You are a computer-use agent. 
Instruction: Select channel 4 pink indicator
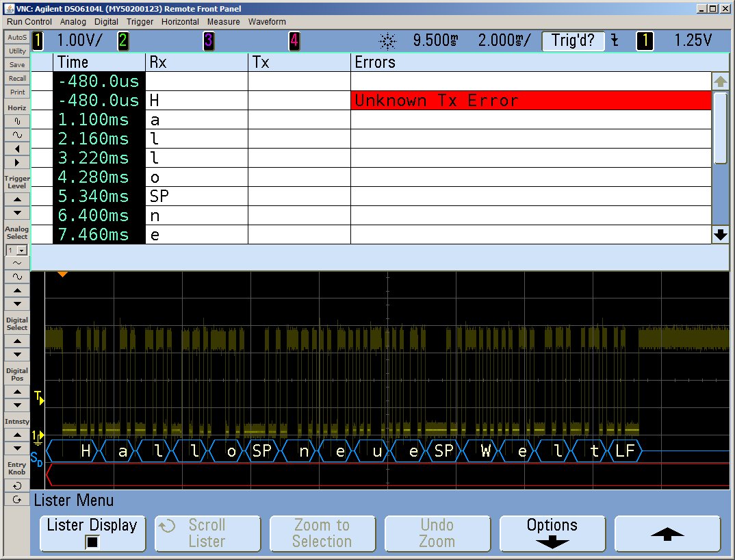coord(294,41)
